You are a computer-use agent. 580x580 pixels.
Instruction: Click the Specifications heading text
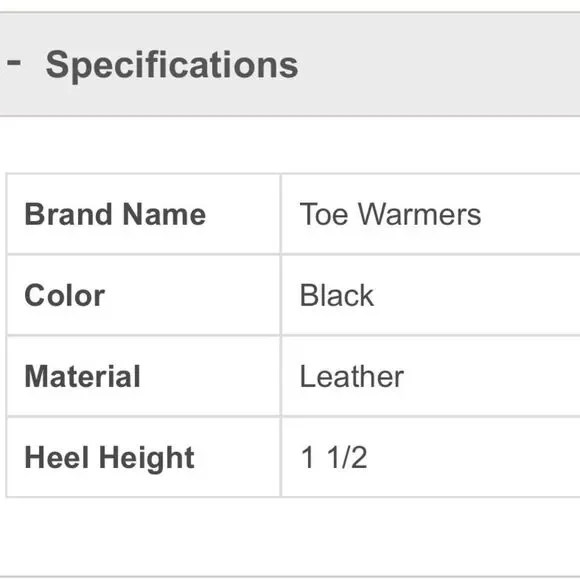(x=172, y=65)
